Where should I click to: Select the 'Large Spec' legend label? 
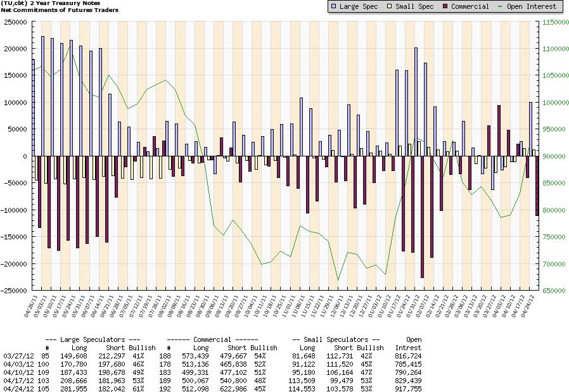pyautogui.click(x=359, y=6)
